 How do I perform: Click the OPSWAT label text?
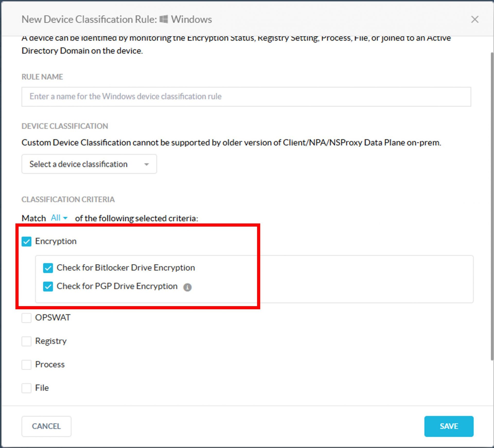(x=53, y=317)
